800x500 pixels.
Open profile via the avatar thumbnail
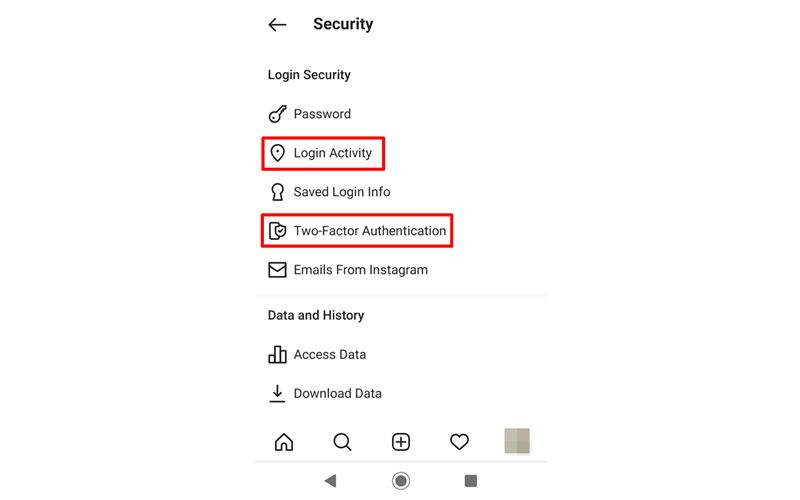coord(517,441)
